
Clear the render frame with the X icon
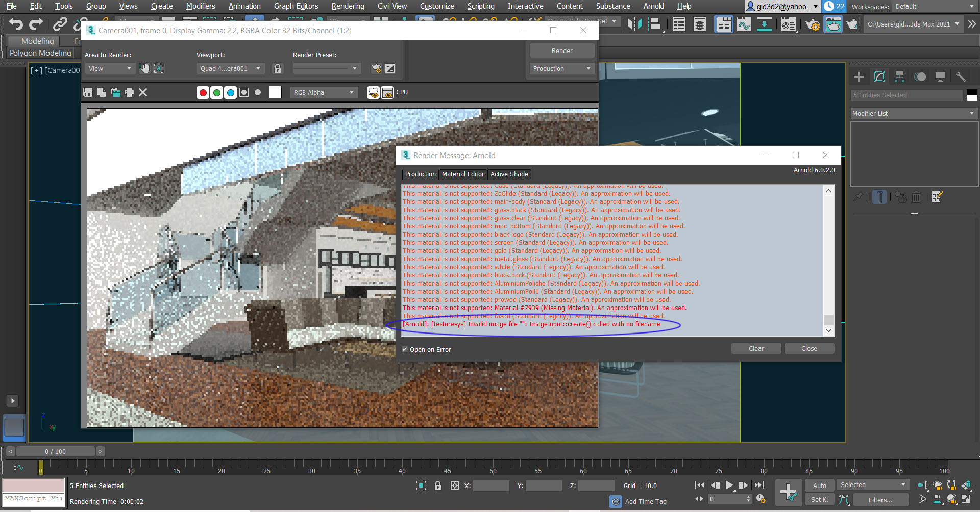(x=143, y=92)
